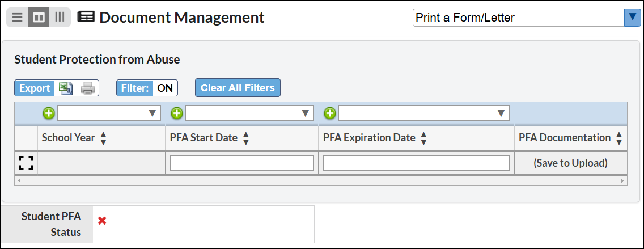Select the three-column layout icon
The height and width of the screenshot is (249, 644).
[x=60, y=17]
